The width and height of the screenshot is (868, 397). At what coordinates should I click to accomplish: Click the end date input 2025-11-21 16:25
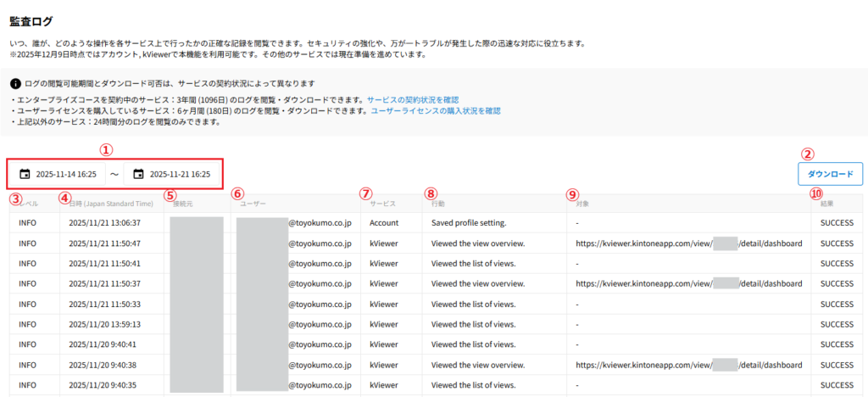click(180, 174)
